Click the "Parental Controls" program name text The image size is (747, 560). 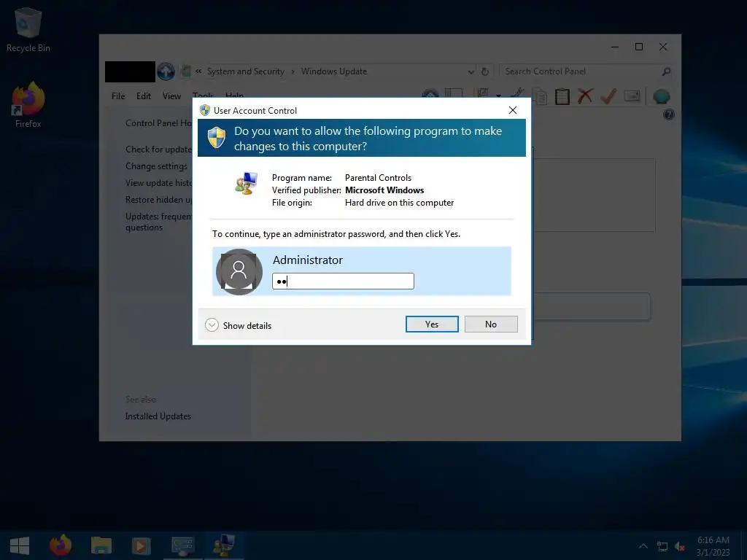point(379,178)
